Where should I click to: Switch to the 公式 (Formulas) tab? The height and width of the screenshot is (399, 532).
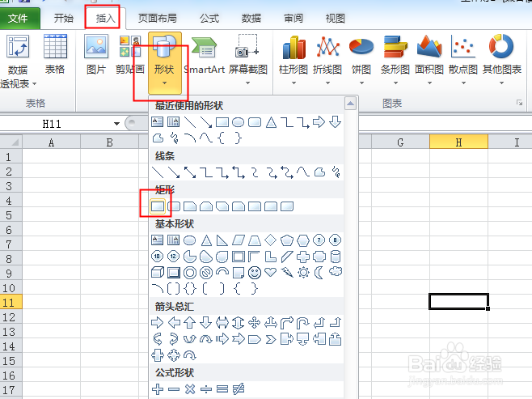pyautogui.click(x=209, y=18)
